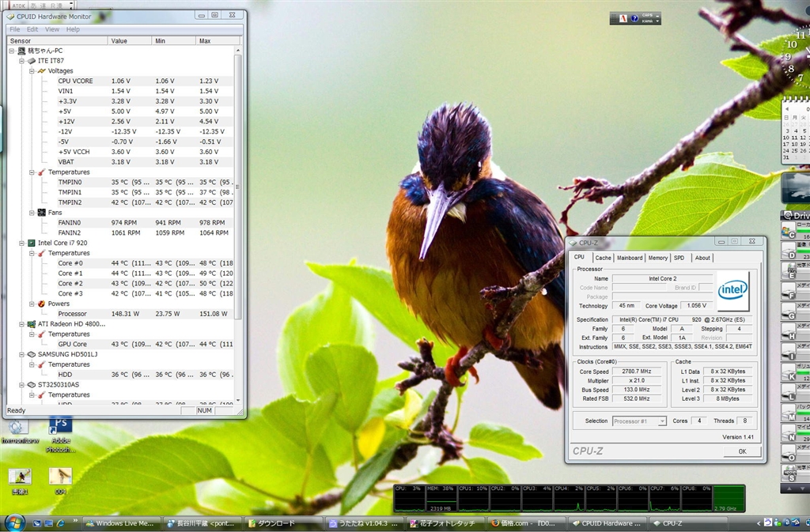
Task: Click the ITE IT87 chip icon
Action: click(32, 61)
